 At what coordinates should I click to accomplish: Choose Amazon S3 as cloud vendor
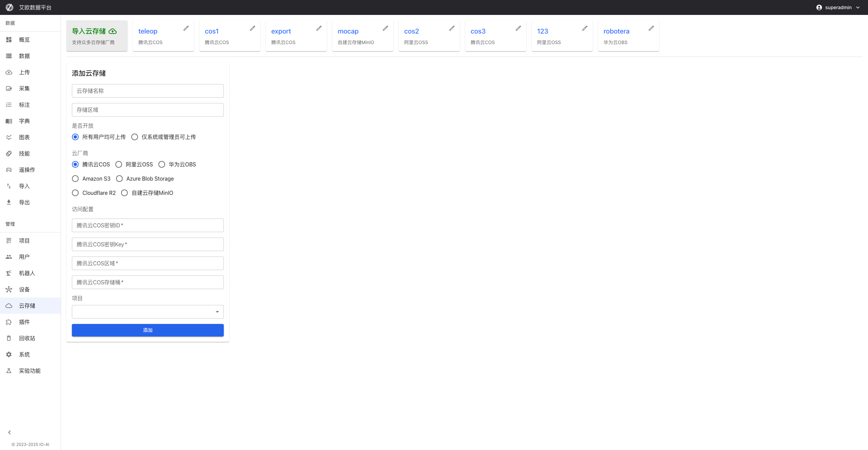tap(75, 179)
